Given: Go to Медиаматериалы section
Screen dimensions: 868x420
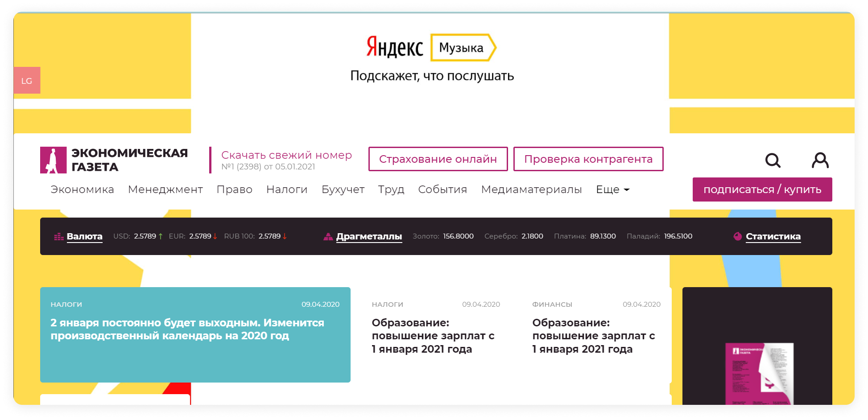Looking at the screenshot, I should coord(531,189).
